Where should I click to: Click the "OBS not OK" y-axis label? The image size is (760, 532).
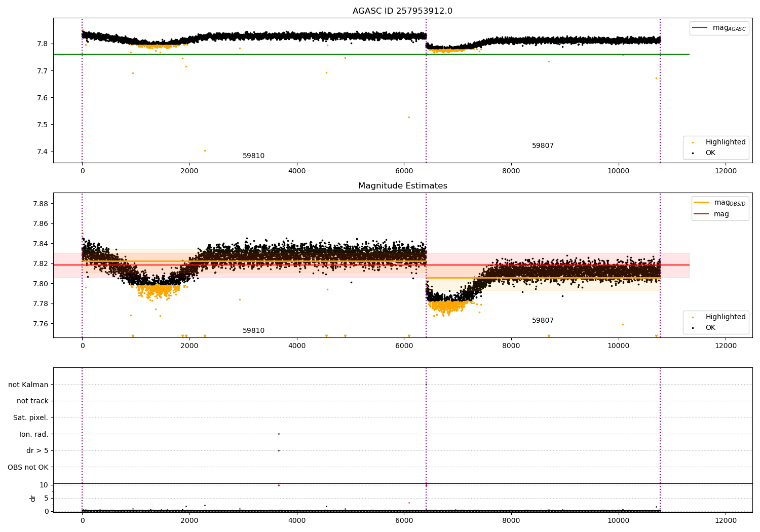[x=28, y=468]
